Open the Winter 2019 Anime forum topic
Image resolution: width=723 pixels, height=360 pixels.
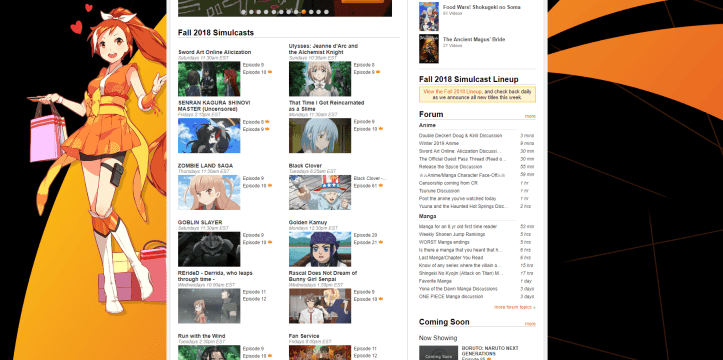pyautogui.click(x=439, y=143)
